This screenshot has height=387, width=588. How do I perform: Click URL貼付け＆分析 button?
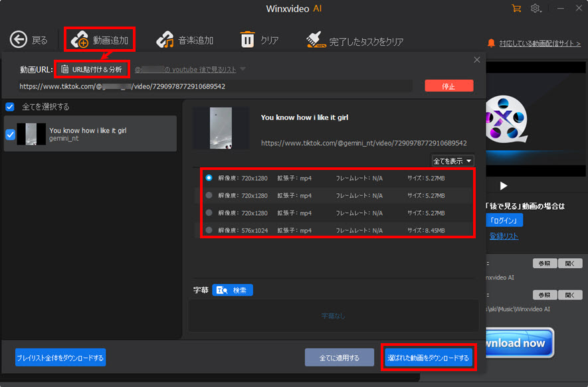point(92,69)
